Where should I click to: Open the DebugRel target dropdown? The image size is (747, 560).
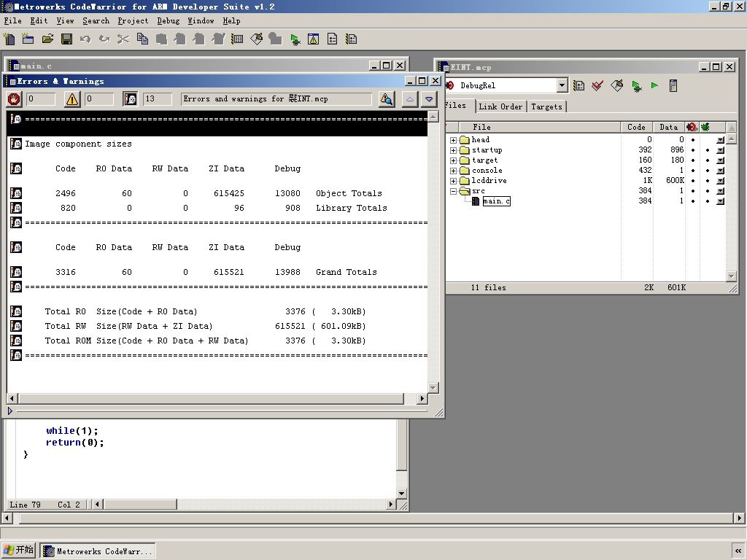[x=562, y=86]
